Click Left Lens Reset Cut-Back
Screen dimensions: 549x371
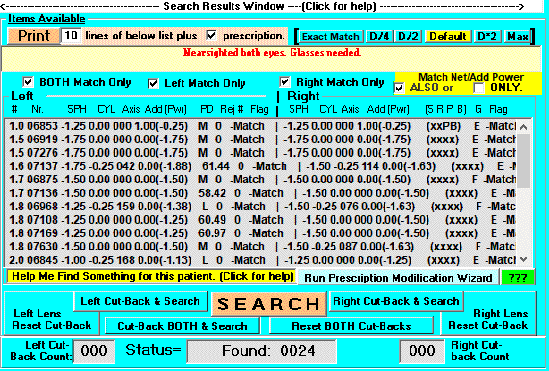click(x=51, y=319)
